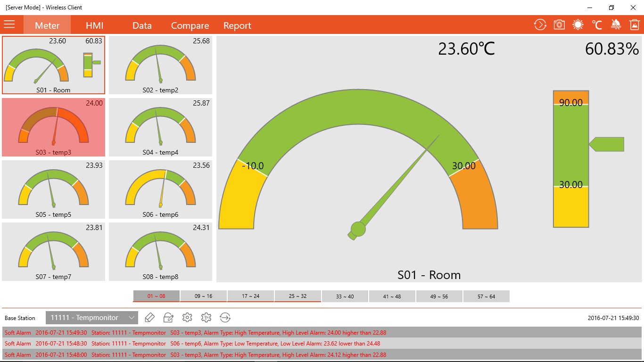Viewport: 644px width, 362px height.
Task: Click the Base Station label
Action: click(x=20, y=318)
